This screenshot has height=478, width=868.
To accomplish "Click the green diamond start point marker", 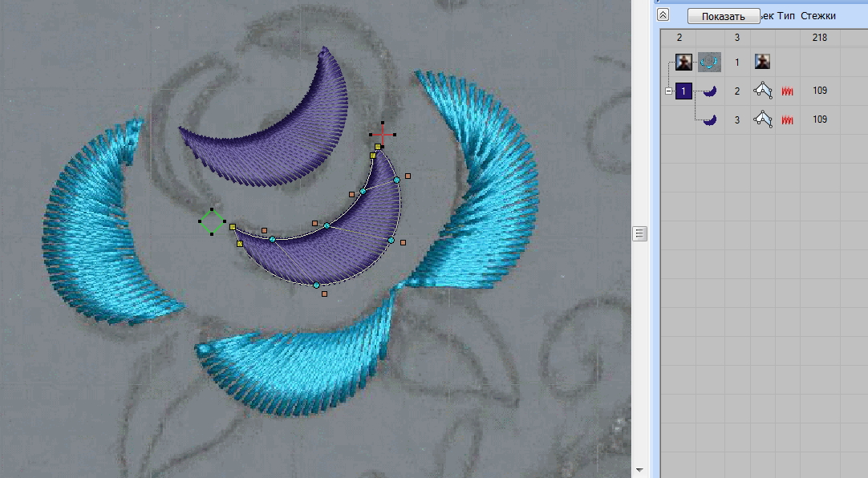I will pyautogui.click(x=212, y=222).
